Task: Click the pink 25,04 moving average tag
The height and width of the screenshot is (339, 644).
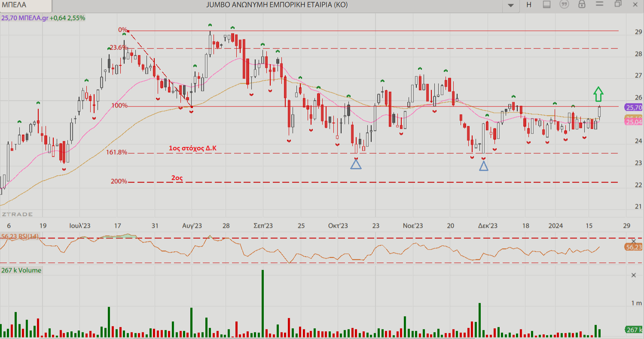Action: point(634,122)
